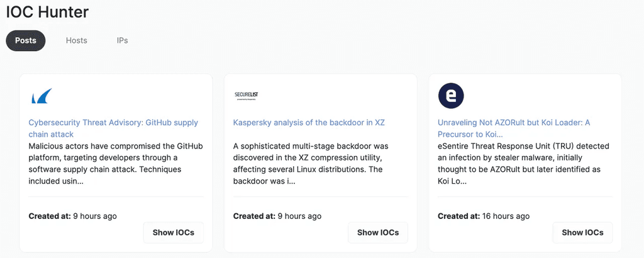Switch to the Posts tab

pos(26,40)
